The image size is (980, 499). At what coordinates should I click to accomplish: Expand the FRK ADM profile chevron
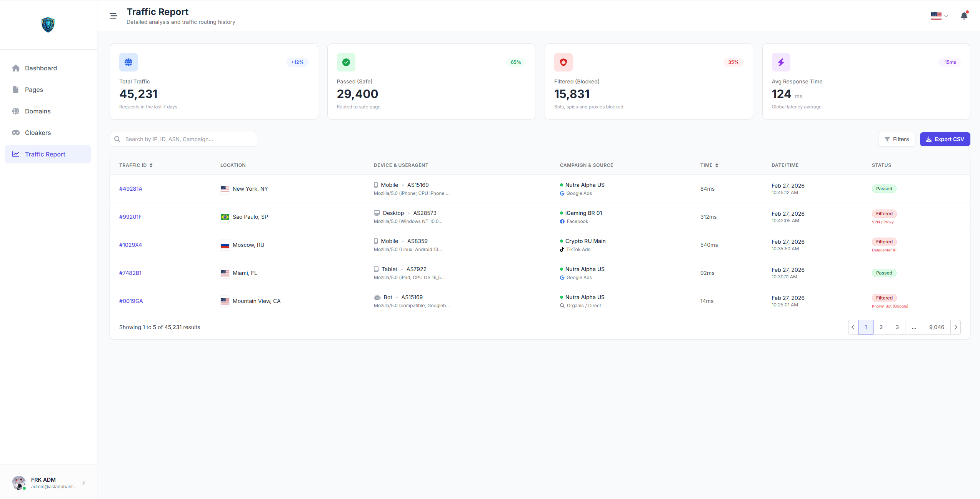[x=83, y=483]
